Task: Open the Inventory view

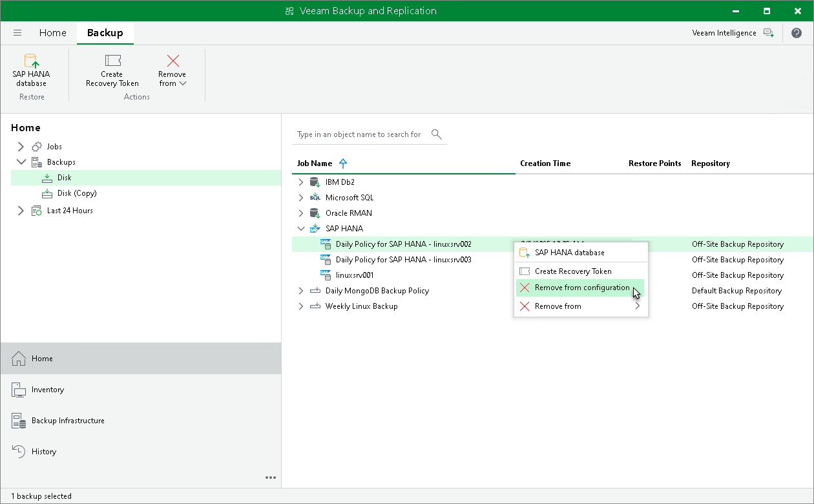Action: point(141,390)
